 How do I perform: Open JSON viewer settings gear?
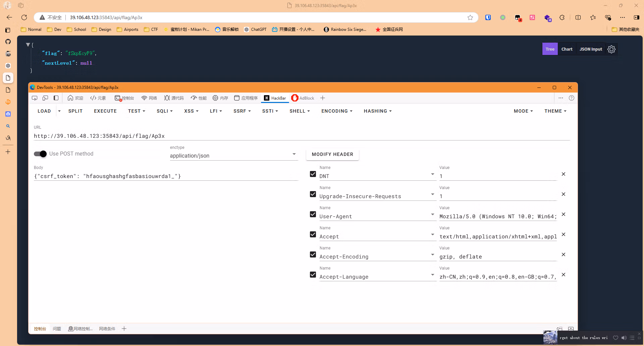tap(611, 49)
